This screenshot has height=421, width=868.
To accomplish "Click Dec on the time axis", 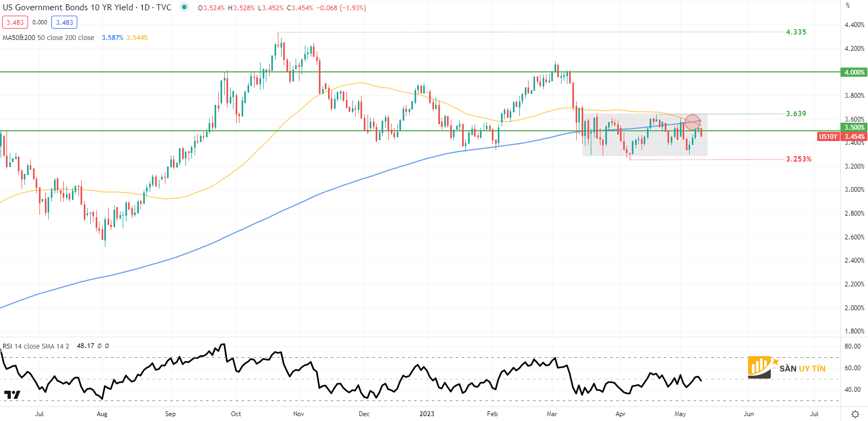I will tap(364, 414).
